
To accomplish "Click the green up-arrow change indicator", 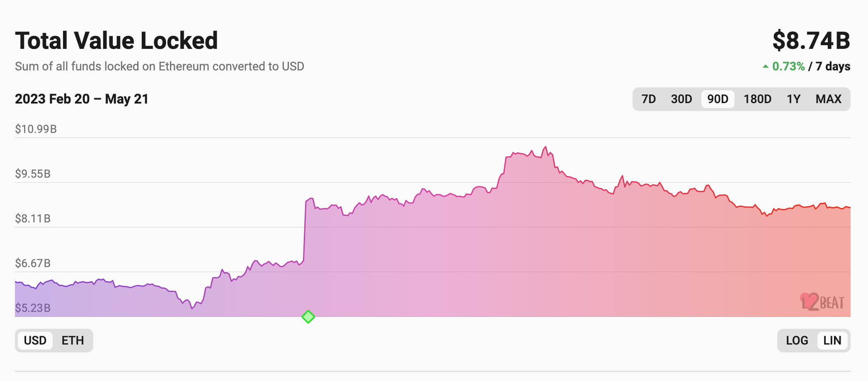I will click(765, 66).
